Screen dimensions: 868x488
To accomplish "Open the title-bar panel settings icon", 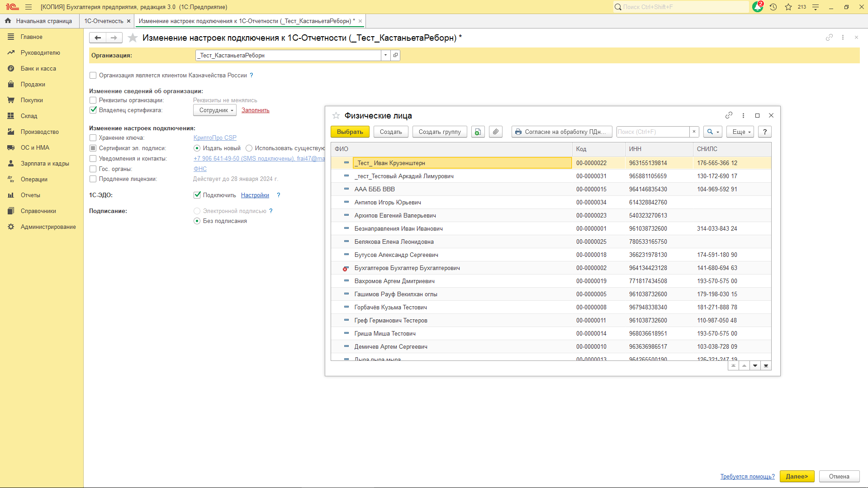I will 816,7.
